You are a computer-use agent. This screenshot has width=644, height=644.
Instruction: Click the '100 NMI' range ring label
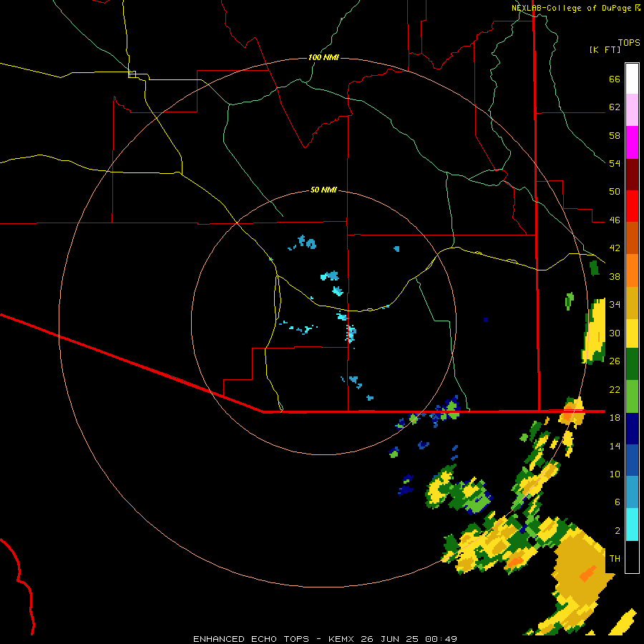click(323, 57)
